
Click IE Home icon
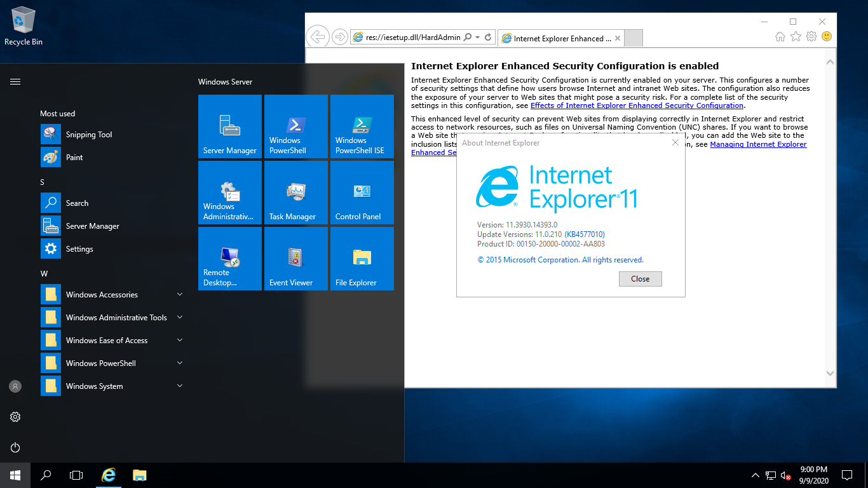click(780, 37)
